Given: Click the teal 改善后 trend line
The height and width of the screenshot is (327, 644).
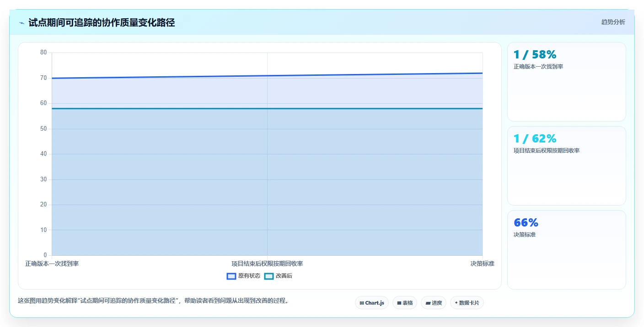Looking at the screenshot, I should 267,109.
